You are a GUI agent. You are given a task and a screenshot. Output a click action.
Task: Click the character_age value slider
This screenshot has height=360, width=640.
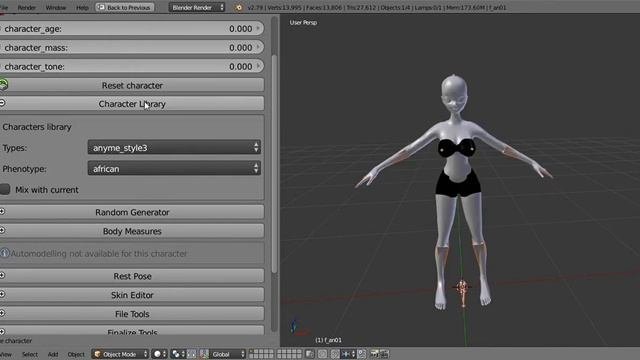[x=132, y=29]
